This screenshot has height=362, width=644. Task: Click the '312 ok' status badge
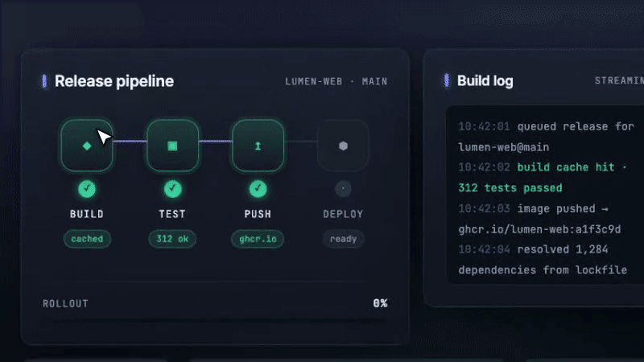(172, 239)
